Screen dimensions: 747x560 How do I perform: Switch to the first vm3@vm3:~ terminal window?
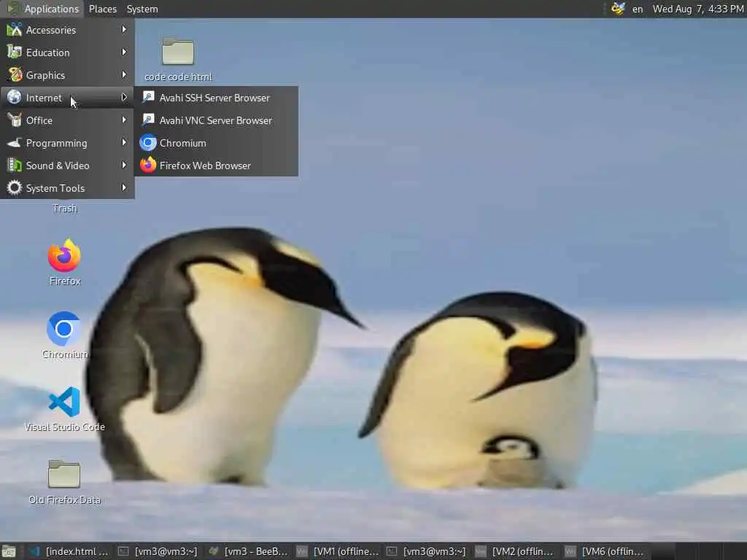tap(158, 551)
